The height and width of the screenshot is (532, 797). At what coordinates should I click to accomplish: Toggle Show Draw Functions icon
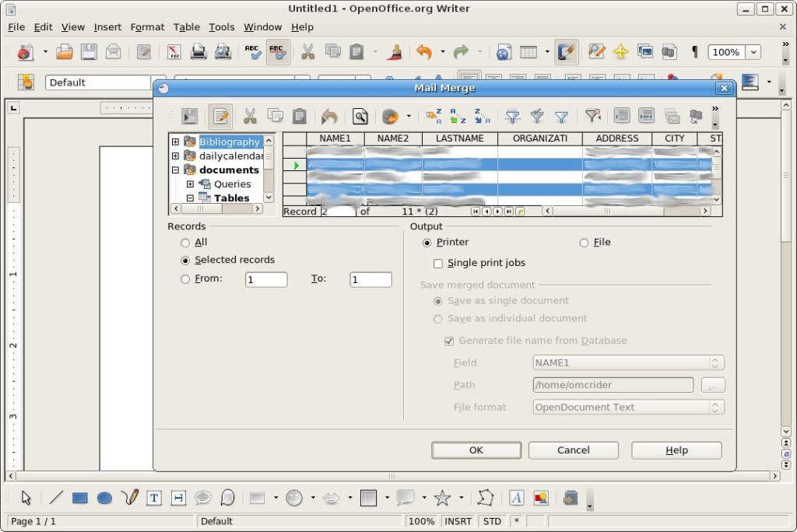coord(567,52)
